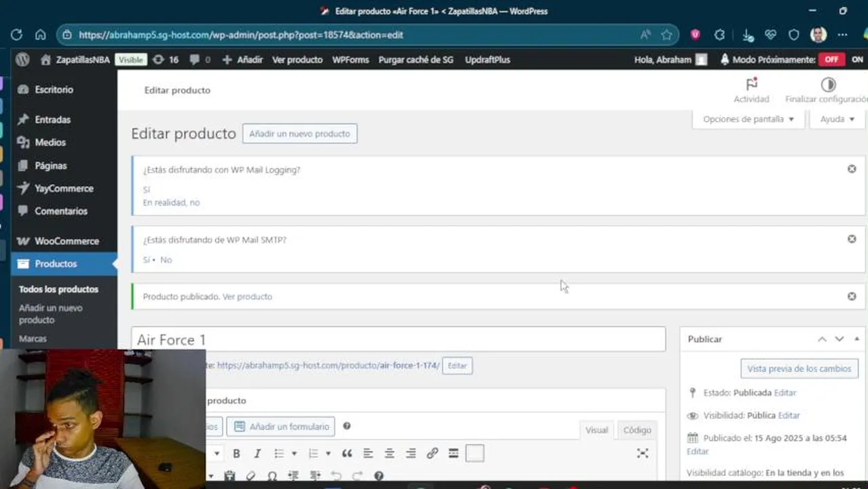Open comments bubble in admin bar
Screen dimensions: 868x489
[x=200, y=60]
